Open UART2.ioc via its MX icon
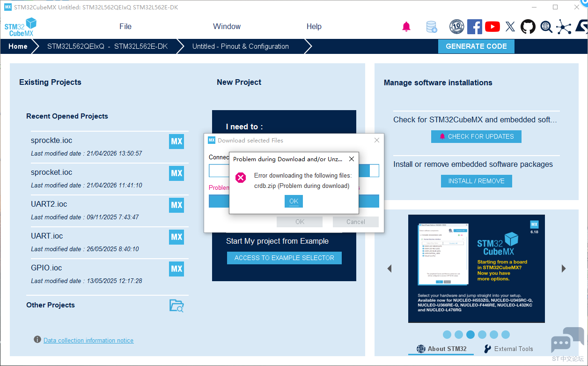This screenshot has width=588, height=366. tap(176, 205)
